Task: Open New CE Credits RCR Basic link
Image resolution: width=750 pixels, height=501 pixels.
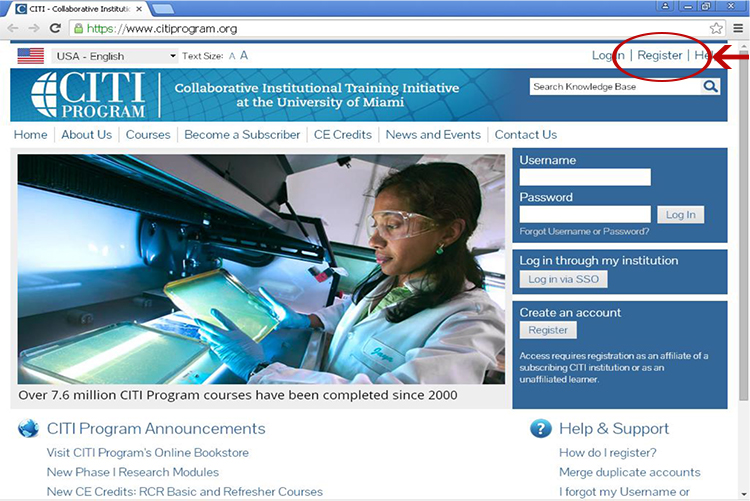Action: coord(185,491)
